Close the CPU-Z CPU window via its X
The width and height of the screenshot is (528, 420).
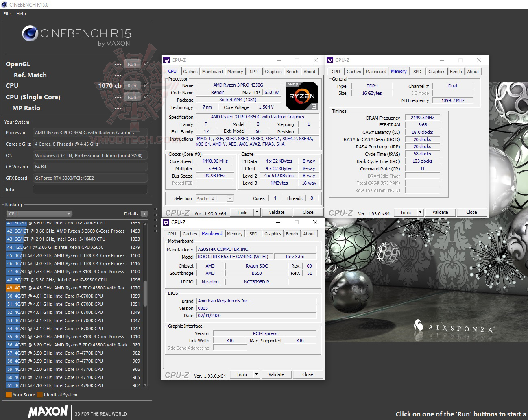(315, 60)
